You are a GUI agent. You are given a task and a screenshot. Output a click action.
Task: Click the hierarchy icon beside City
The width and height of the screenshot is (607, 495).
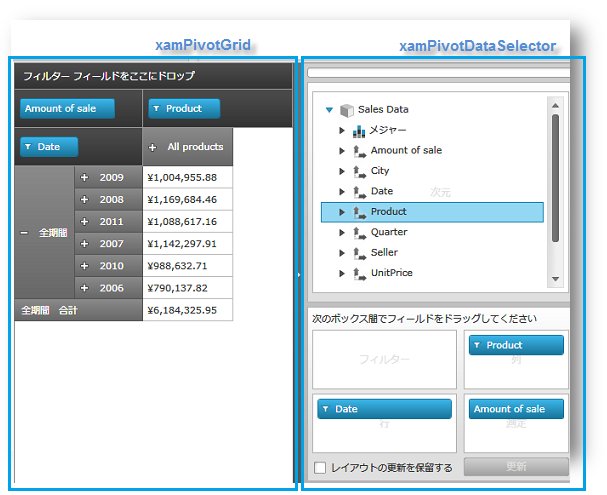[359, 172]
